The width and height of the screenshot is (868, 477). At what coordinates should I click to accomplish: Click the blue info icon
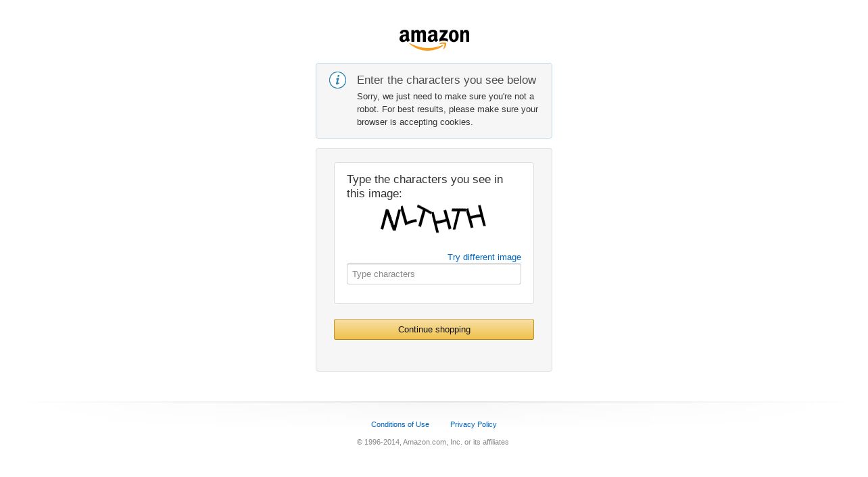click(337, 80)
